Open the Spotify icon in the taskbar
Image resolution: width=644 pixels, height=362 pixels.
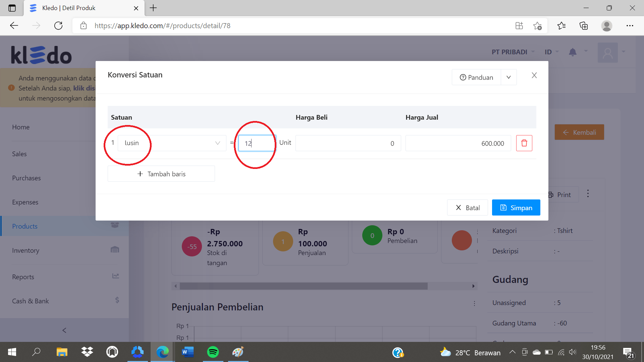point(213,352)
